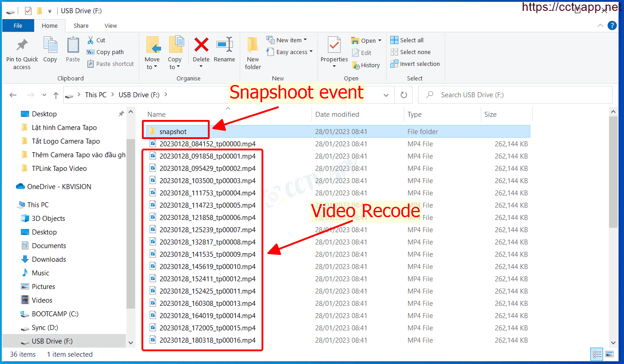
Task: Click the Help question mark icon
Action: [x=612, y=26]
